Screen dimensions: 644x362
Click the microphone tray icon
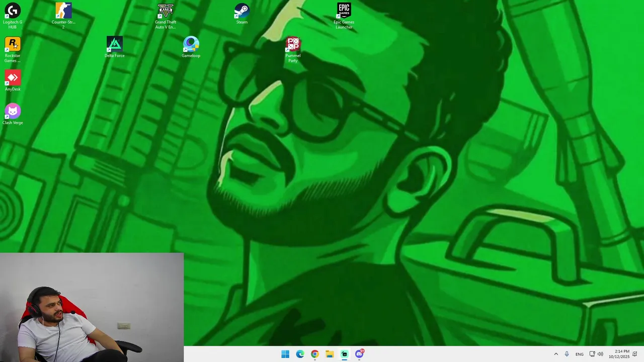point(567,354)
